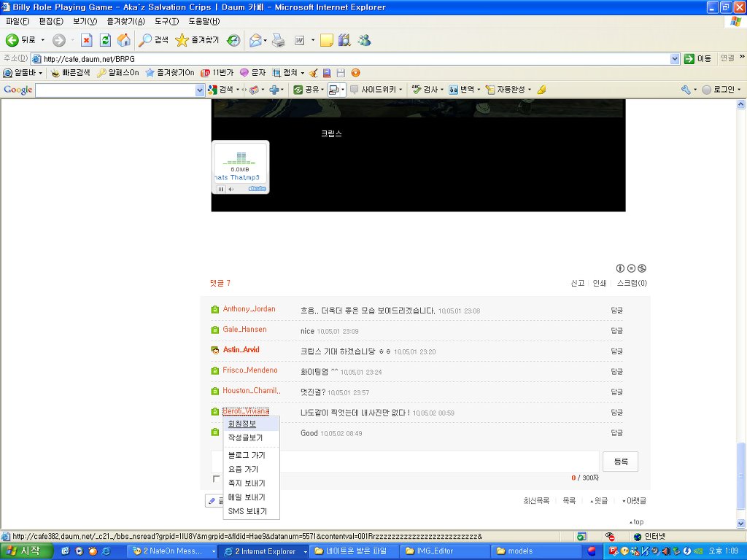Click the Word edit icon

(x=299, y=41)
